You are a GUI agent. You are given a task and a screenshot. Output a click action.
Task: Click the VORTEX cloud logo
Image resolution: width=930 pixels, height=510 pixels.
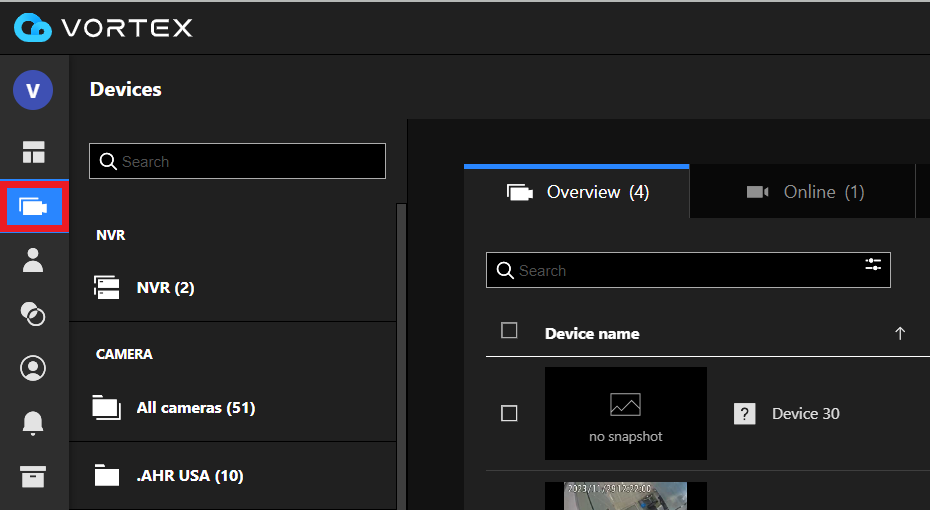tap(32, 28)
